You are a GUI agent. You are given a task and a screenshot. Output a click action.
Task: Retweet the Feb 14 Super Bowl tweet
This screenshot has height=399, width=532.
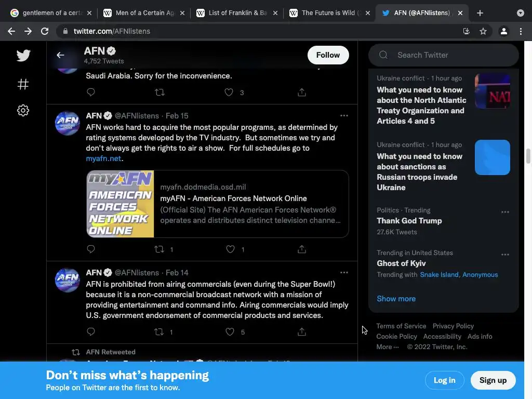(159, 331)
